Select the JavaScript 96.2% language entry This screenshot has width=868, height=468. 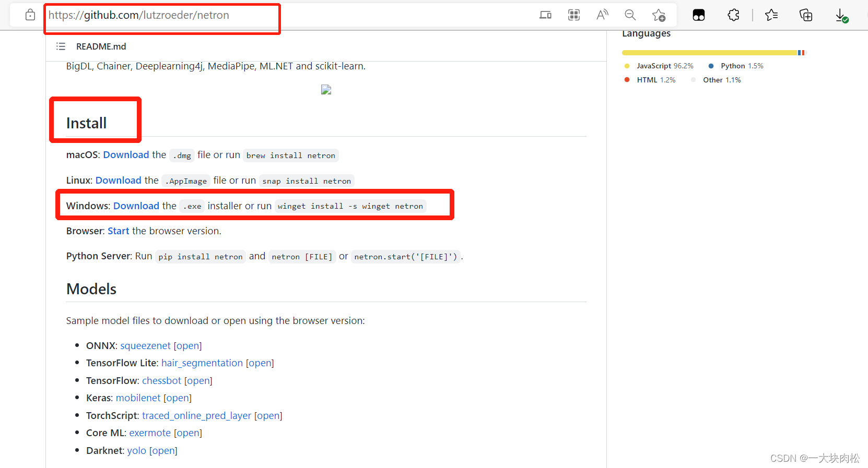[x=665, y=66]
